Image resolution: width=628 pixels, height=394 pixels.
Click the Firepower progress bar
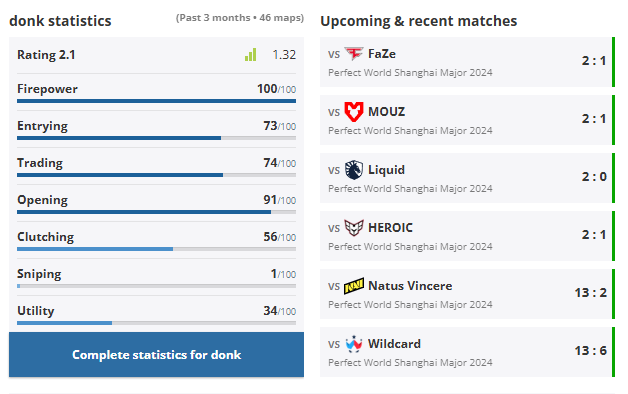point(156,101)
